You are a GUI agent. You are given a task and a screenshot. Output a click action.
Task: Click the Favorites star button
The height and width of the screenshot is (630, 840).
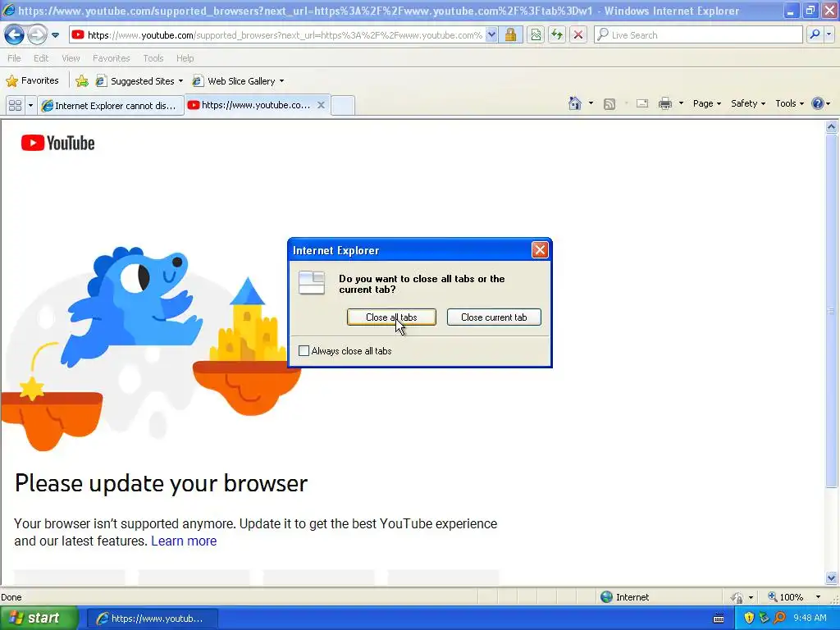(x=32, y=81)
